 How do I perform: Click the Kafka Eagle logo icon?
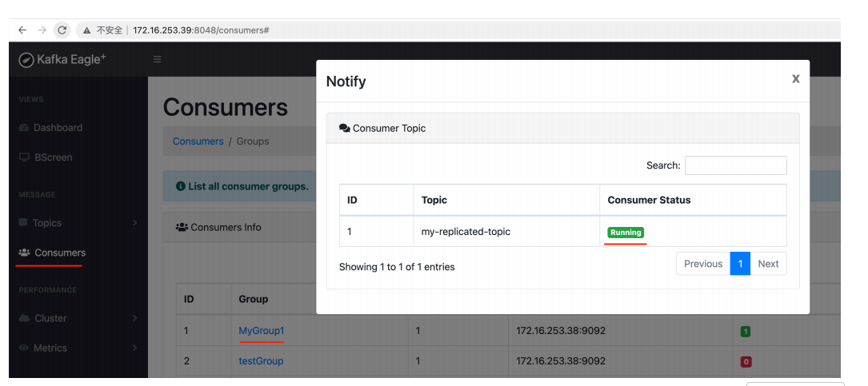(26, 60)
